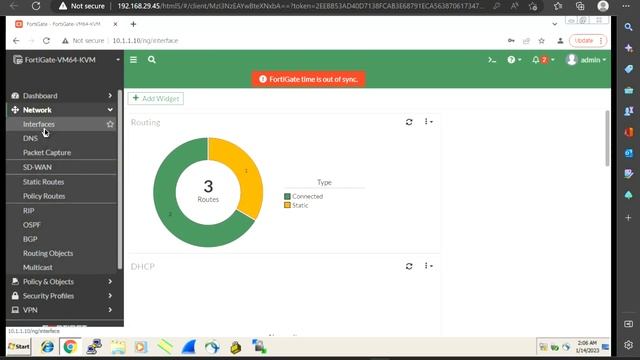This screenshot has height=360, width=640.
Task: Toggle the FortiGate hamburger menu icon
Action: (x=133, y=60)
